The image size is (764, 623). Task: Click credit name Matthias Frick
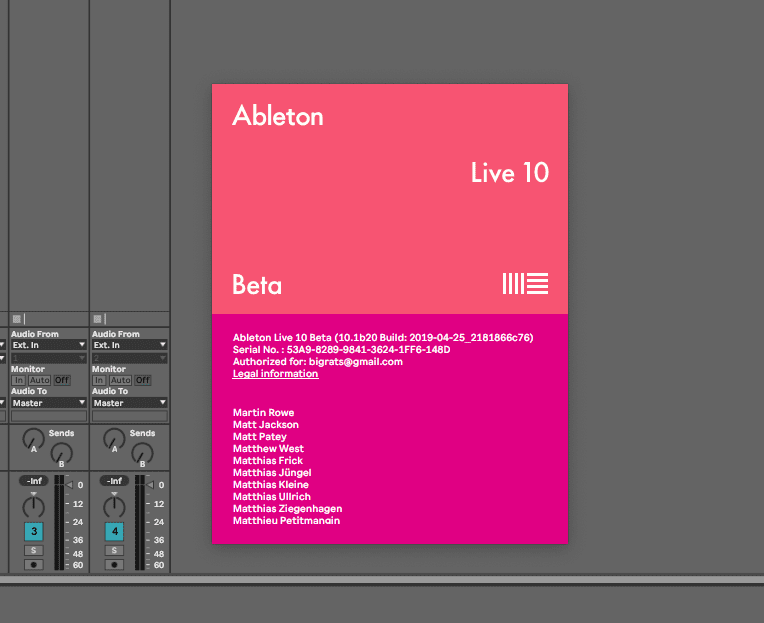pos(268,461)
